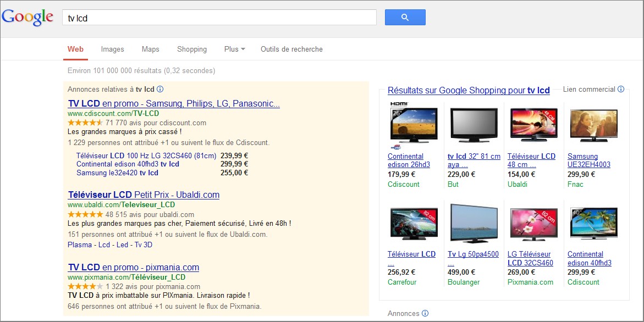Click the info icon beside 'Lien commercial'

coord(621,89)
